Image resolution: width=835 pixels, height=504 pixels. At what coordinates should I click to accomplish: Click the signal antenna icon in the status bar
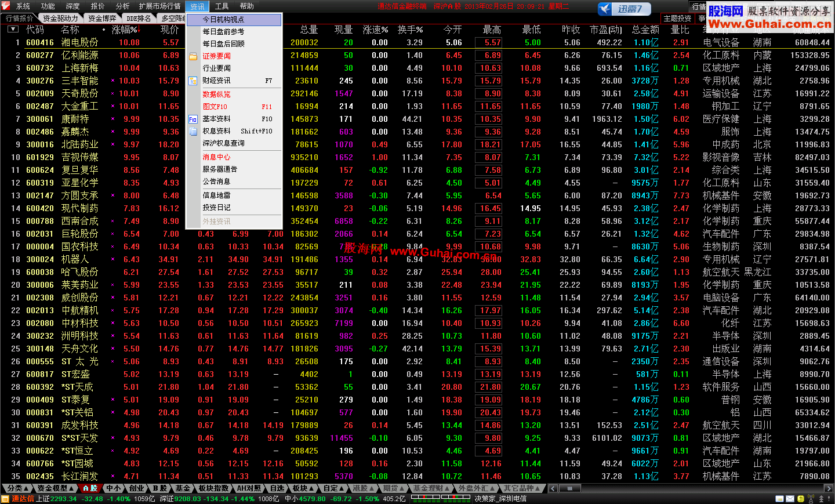(811, 499)
